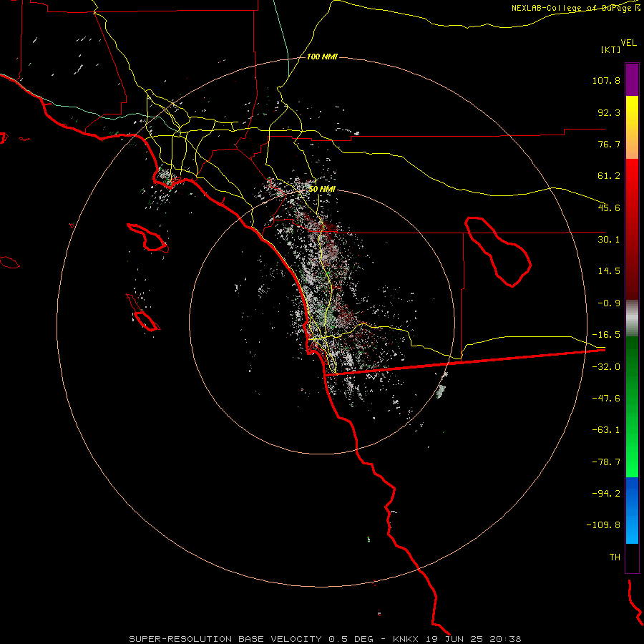Click the yellow-orange segment of the color bar

[632, 127]
